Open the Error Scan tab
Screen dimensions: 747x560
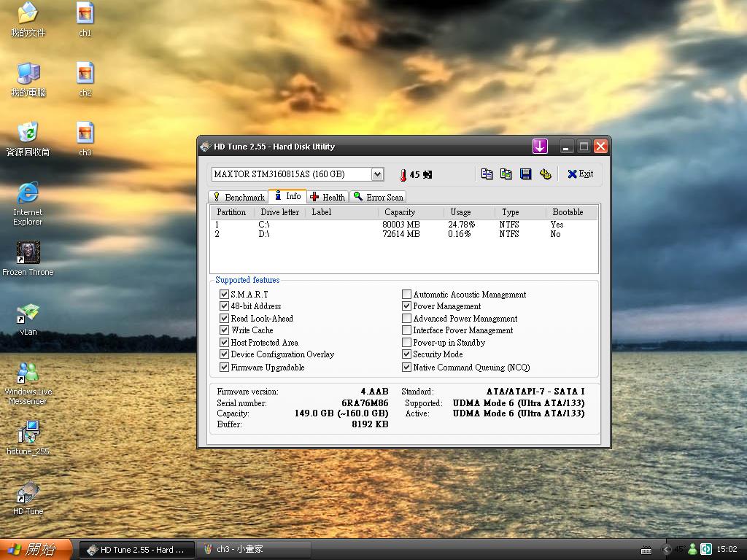point(378,197)
